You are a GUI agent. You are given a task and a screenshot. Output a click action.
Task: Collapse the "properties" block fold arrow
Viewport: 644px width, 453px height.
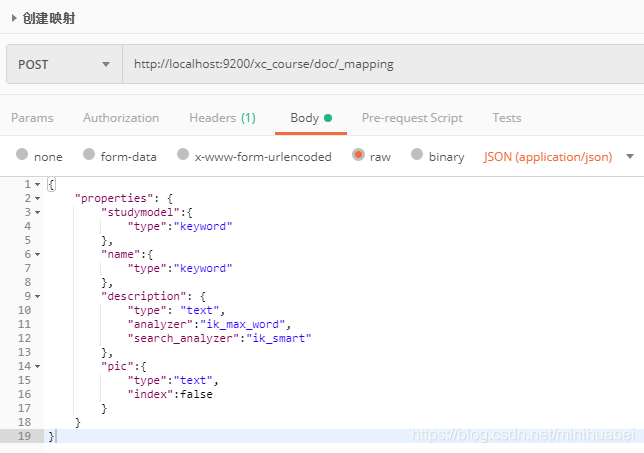[x=37, y=198]
